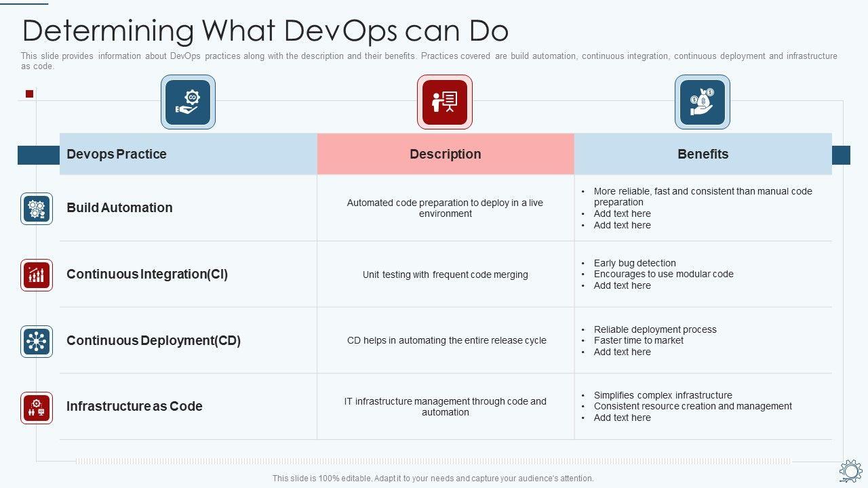Select the red icon beside Infrastructure as Code

pyautogui.click(x=37, y=408)
